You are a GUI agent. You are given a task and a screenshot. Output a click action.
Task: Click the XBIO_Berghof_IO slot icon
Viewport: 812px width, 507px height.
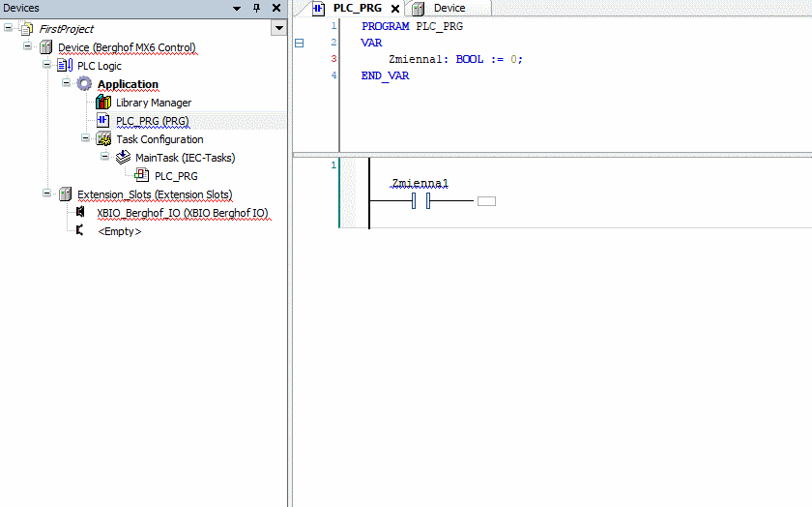pos(80,212)
